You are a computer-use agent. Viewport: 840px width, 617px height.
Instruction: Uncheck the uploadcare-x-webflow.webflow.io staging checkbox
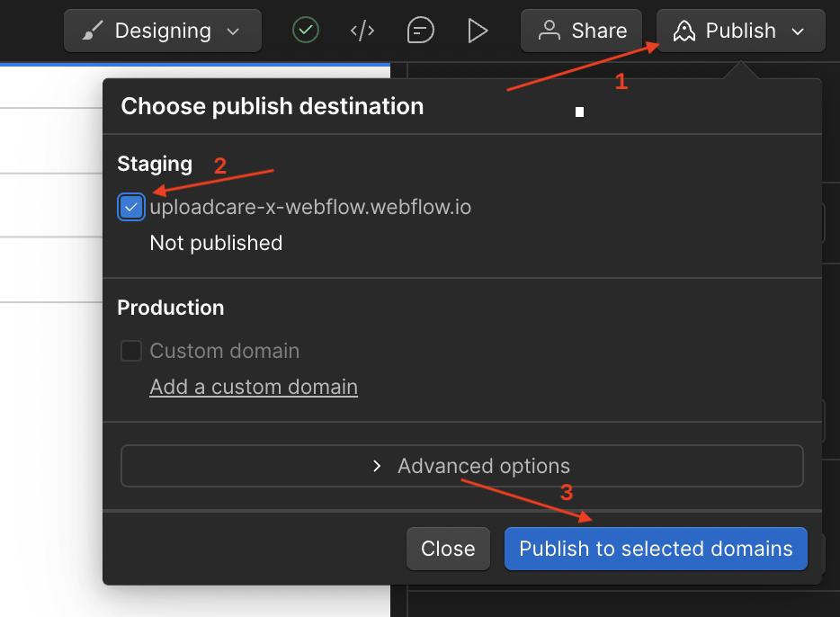point(131,207)
